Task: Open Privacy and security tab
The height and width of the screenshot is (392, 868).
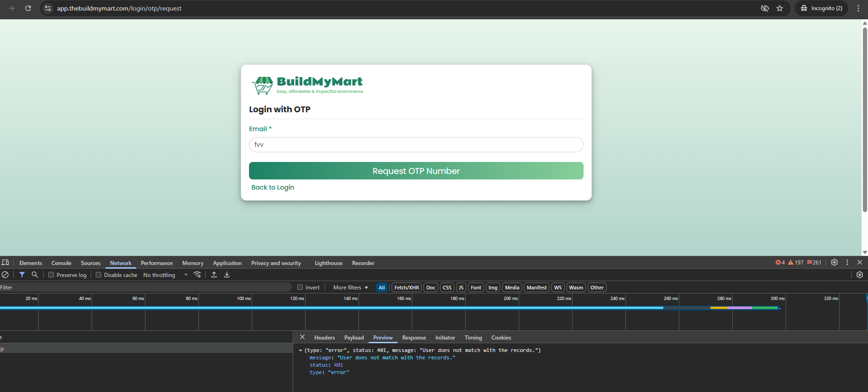Action: coord(276,263)
